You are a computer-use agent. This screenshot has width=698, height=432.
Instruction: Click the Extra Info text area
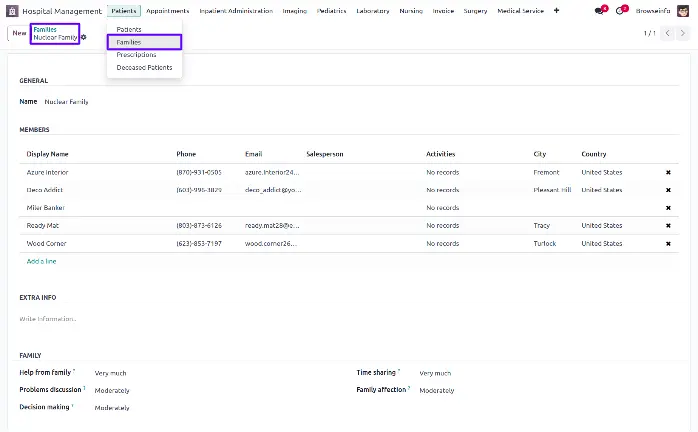click(200, 319)
